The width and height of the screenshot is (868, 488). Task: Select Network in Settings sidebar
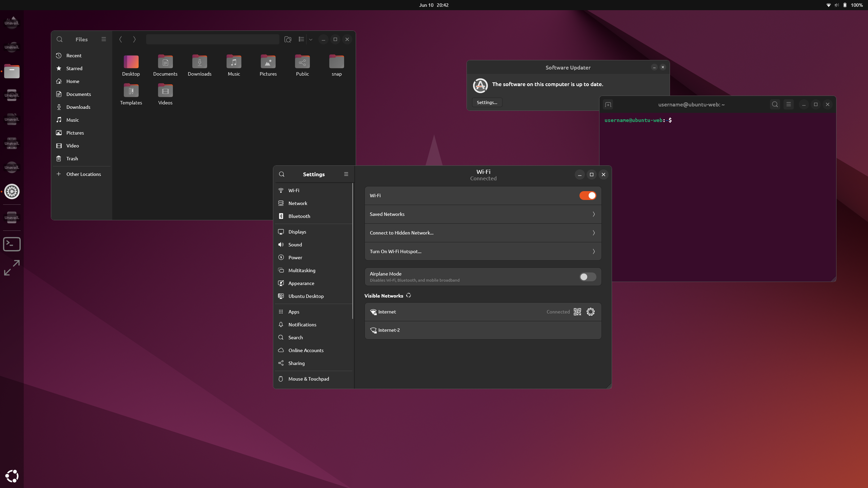click(x=313, y=203)
